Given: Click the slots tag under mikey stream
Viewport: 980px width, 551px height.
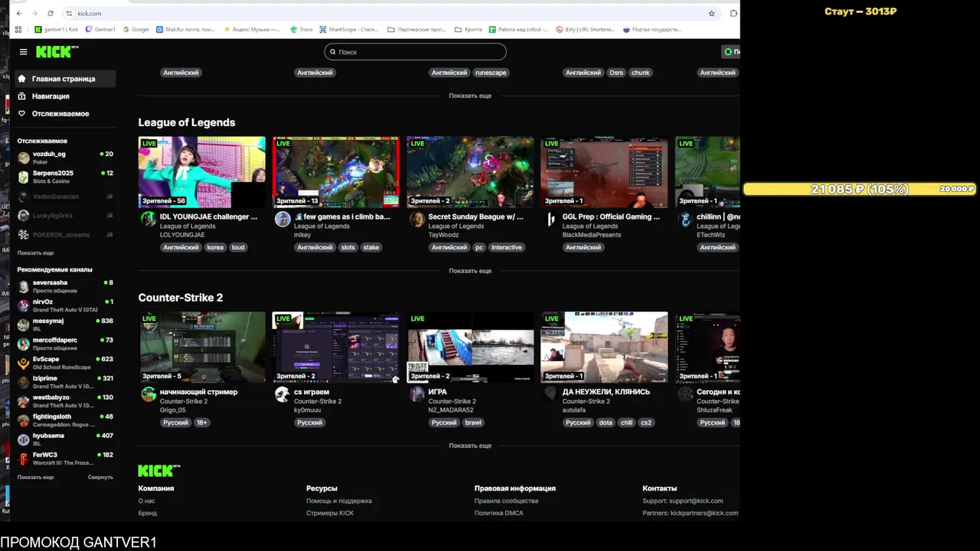Looking at the screenshot, I should (348, 247).
